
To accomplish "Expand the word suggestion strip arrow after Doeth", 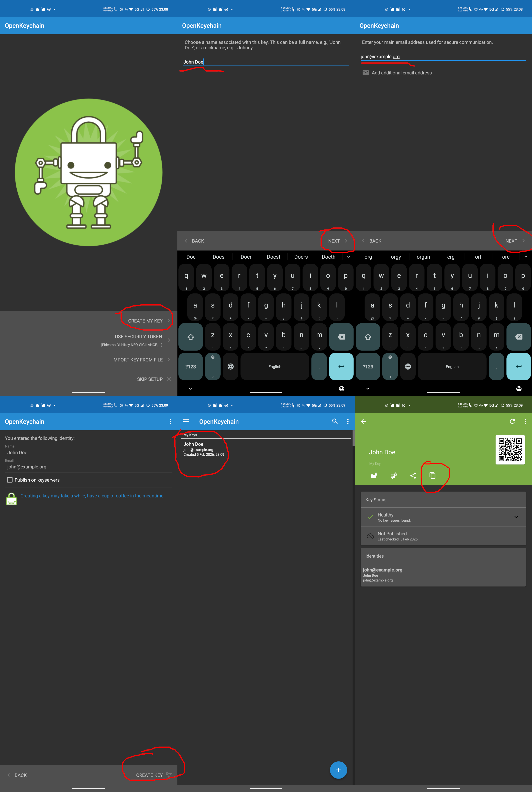I will 348,257.
